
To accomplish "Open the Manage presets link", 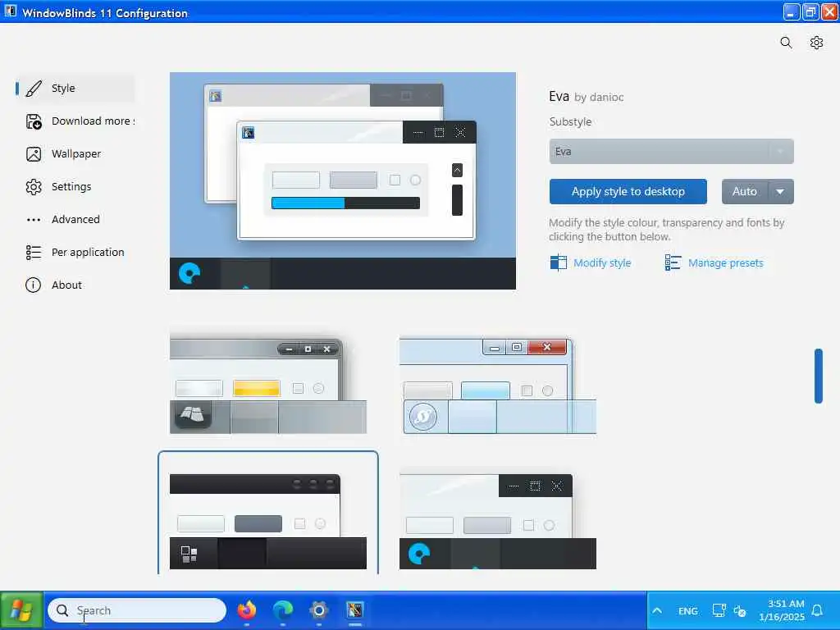I will point(725,263).
